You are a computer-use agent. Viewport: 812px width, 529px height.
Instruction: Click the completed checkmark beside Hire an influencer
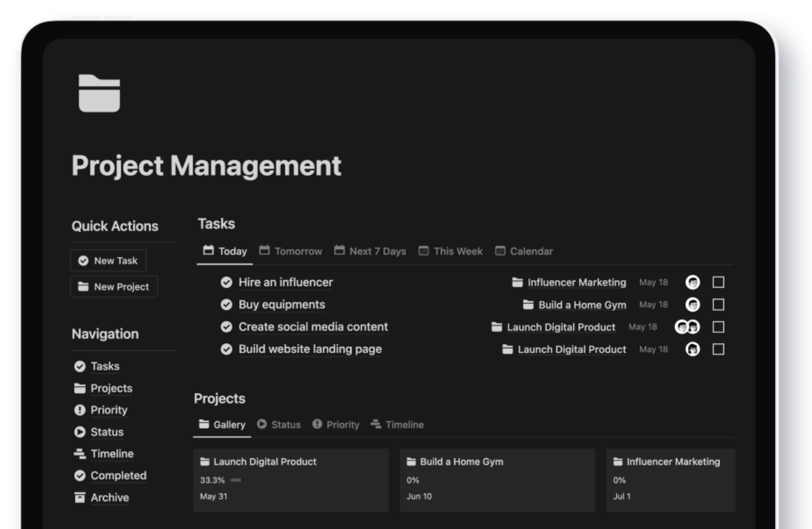click(227, 282)
